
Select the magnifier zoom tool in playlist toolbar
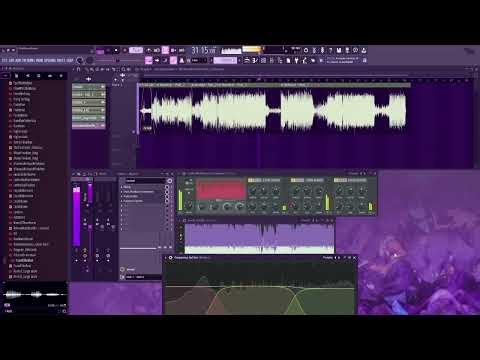coord(124,69)
